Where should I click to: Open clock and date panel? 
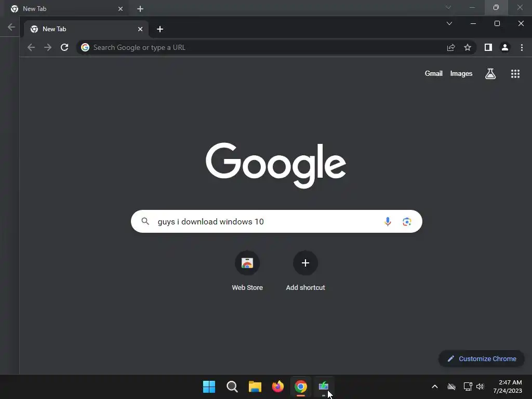point(508,387)
